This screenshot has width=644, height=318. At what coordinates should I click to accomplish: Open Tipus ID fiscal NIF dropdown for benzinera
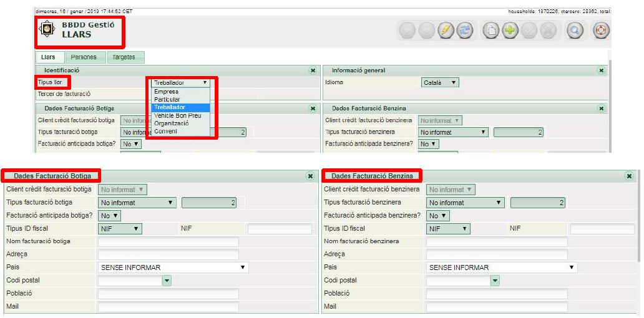coord(447,229)
